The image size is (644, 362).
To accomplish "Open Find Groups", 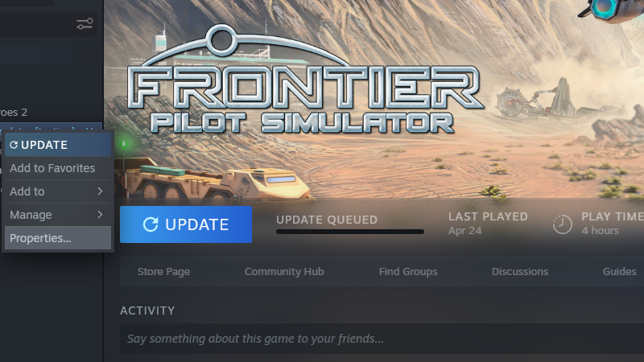I will 408,272.
